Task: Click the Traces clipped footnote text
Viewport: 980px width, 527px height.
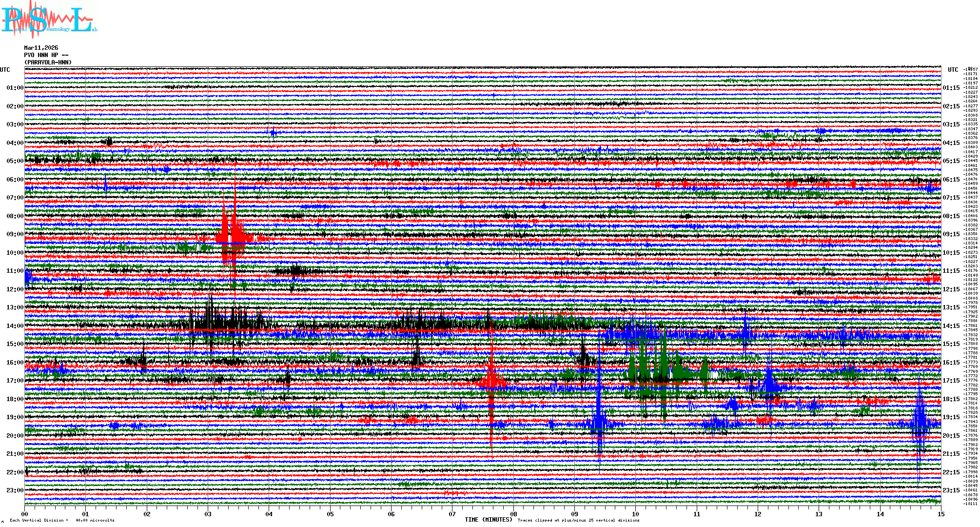Action: tap(578, 520)
